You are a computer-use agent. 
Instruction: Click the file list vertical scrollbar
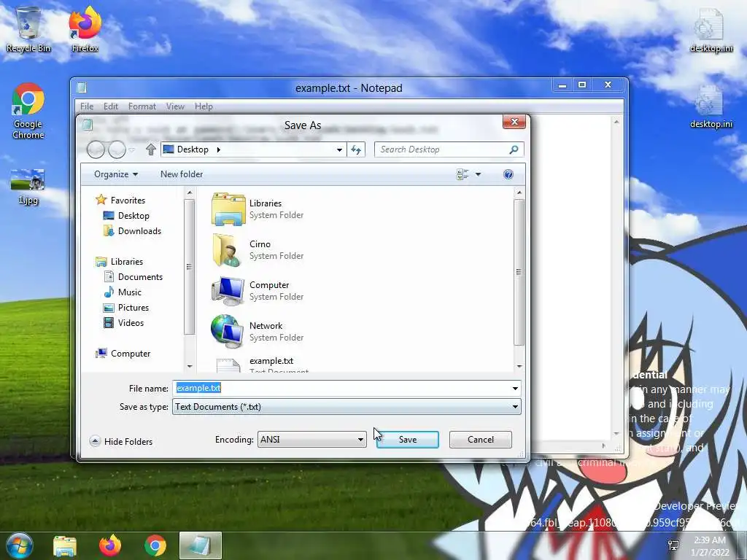[519, 272]
